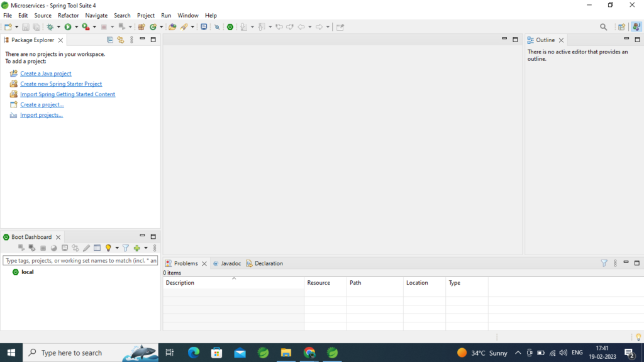The image size is (644, 362).
Task: Select the Java perspective button
Action: (636, 27)
